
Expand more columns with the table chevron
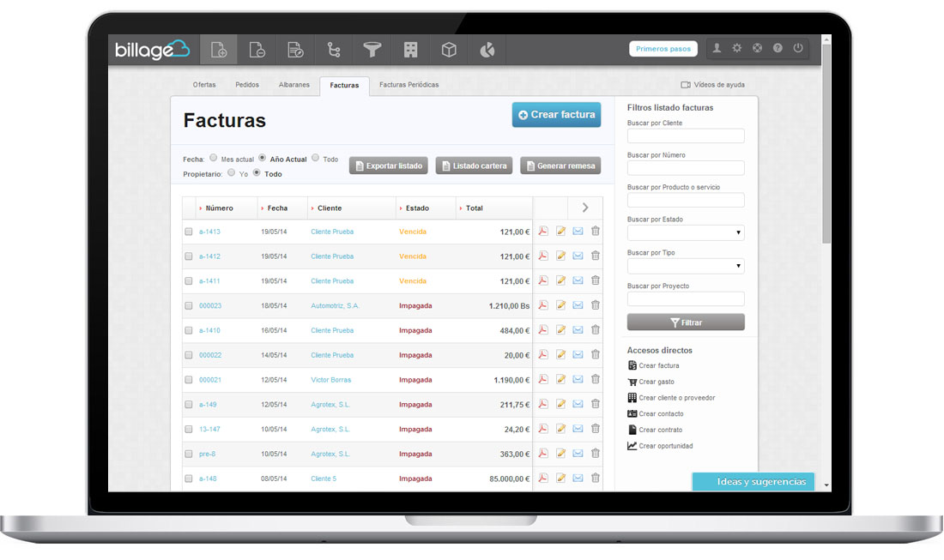pos(585,208)
